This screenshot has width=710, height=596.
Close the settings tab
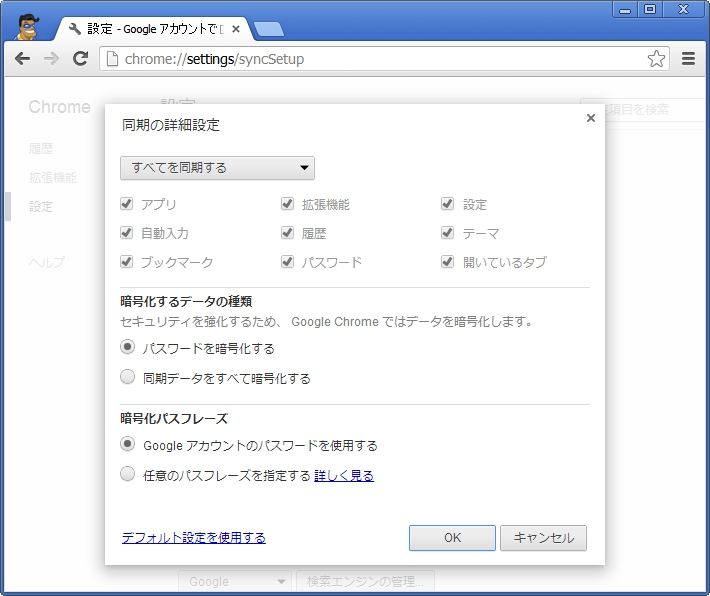tap(236, 29)
